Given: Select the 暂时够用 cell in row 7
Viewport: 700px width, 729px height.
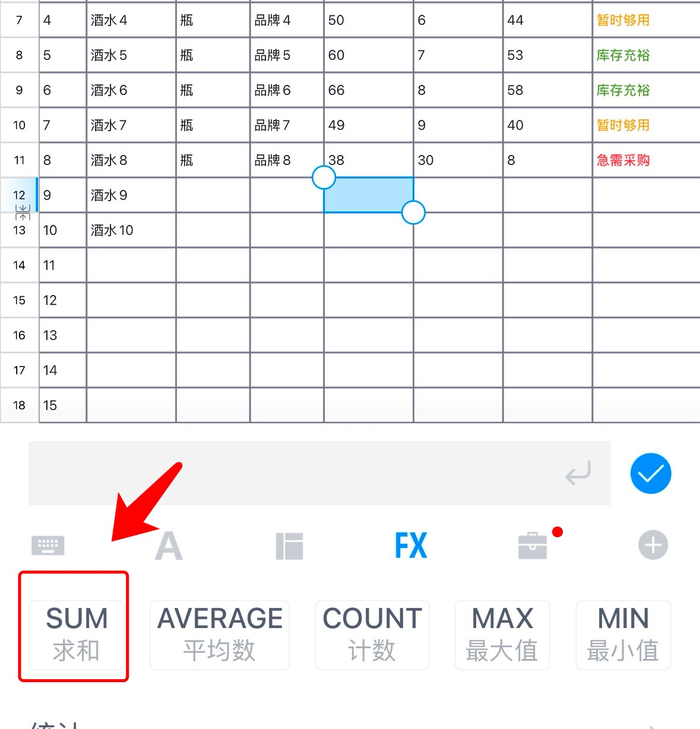Looking at the screenshot, I should [x=646, y=20].
